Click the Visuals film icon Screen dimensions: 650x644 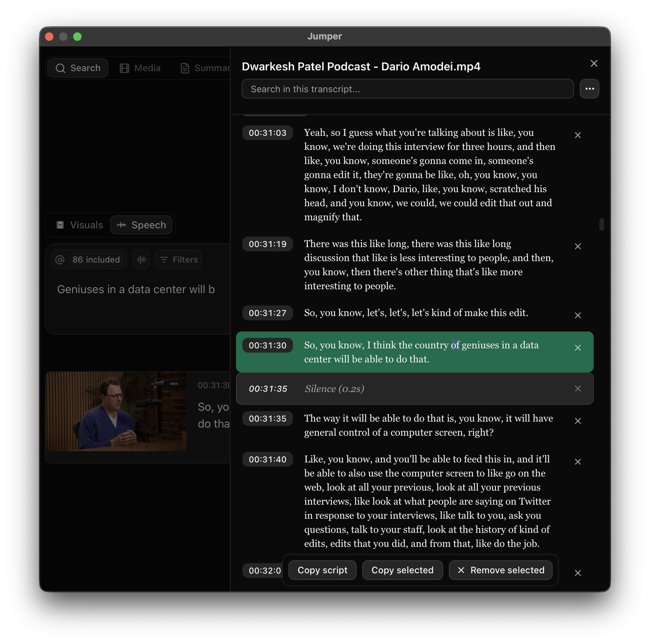[x=60, y=225]
